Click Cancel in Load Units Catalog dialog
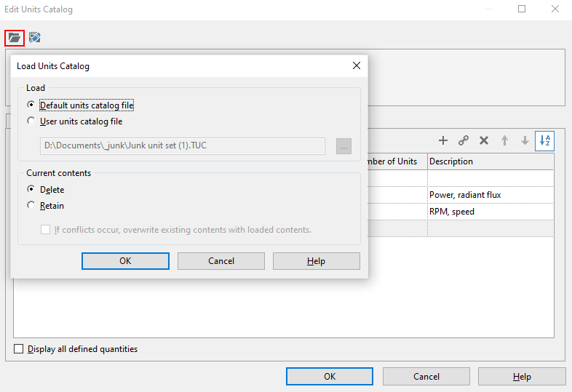Viewport: 572px width, 392px height. tap(221, 261)
